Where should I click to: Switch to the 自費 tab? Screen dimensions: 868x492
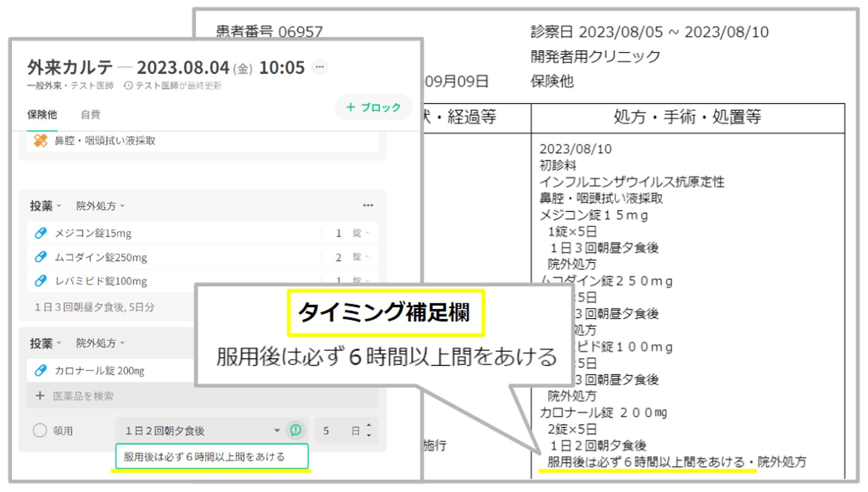pos(90,115)
